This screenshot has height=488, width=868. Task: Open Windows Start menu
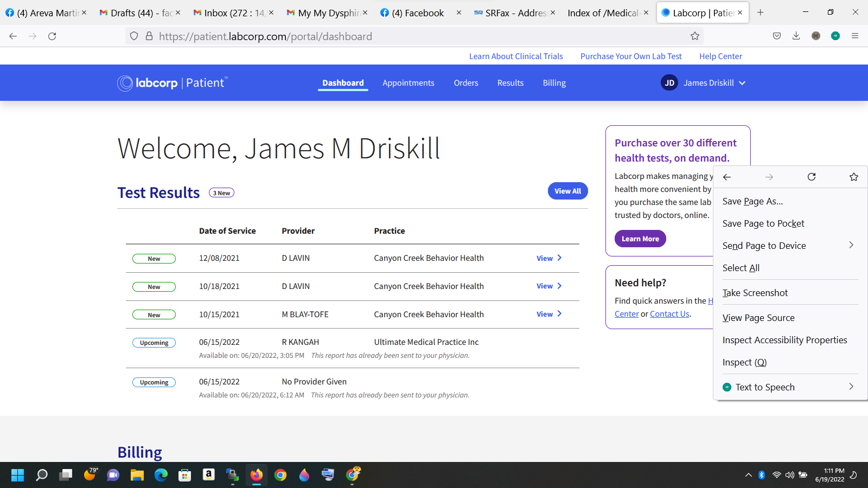(17, 475)
